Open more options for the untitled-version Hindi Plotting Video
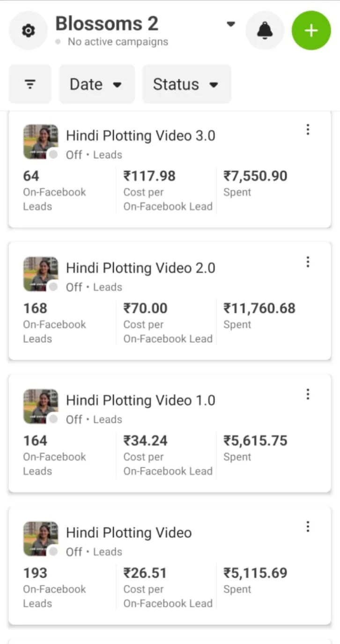340x644 pixels. tap(308, 527)
